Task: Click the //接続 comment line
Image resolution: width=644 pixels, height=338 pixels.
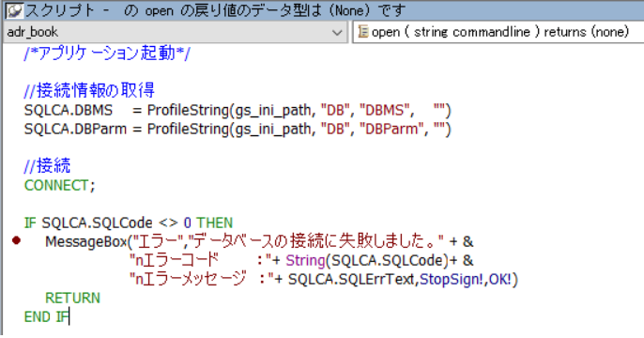Action: [x=47, y=166]
